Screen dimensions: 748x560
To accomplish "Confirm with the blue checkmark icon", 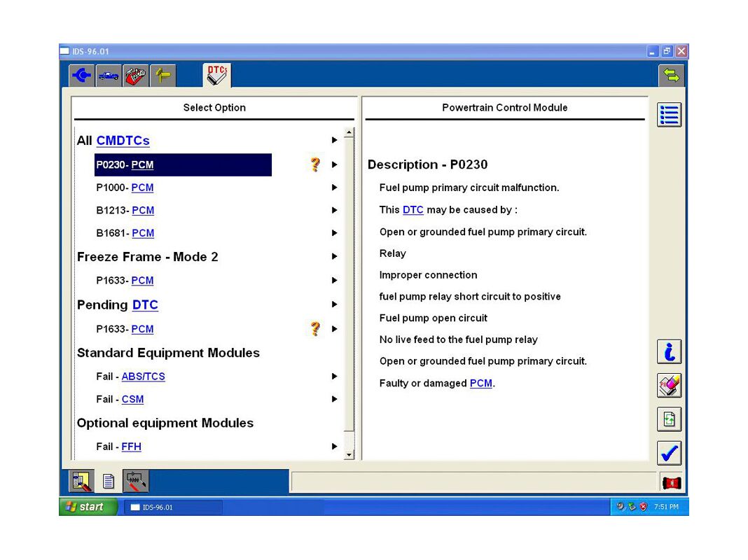I will [669, 453].
